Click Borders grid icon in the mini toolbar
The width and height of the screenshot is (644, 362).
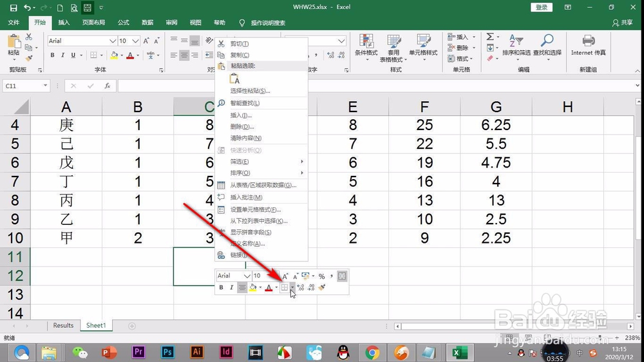tap(284, 288)
